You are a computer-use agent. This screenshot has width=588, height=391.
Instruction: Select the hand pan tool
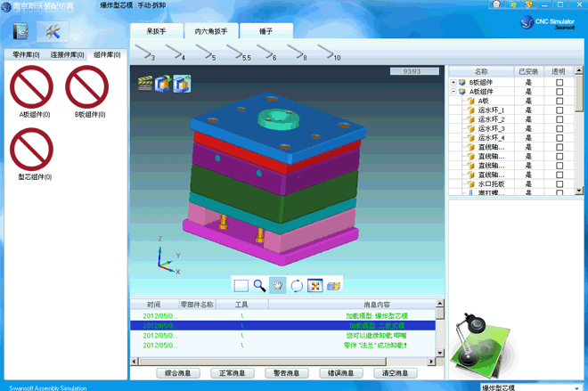(278, 285)
